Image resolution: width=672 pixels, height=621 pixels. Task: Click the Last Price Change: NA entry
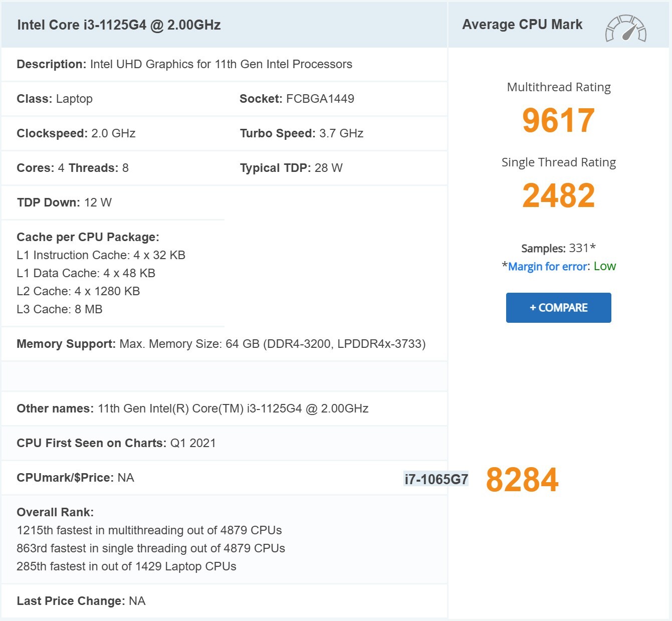pyautogui.click(x=81, y=601)
